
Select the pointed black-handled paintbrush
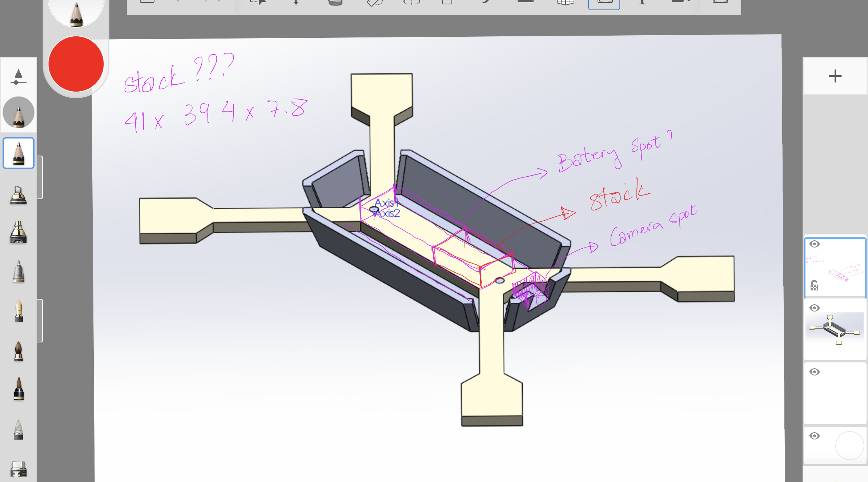click(x=19, y=389)
